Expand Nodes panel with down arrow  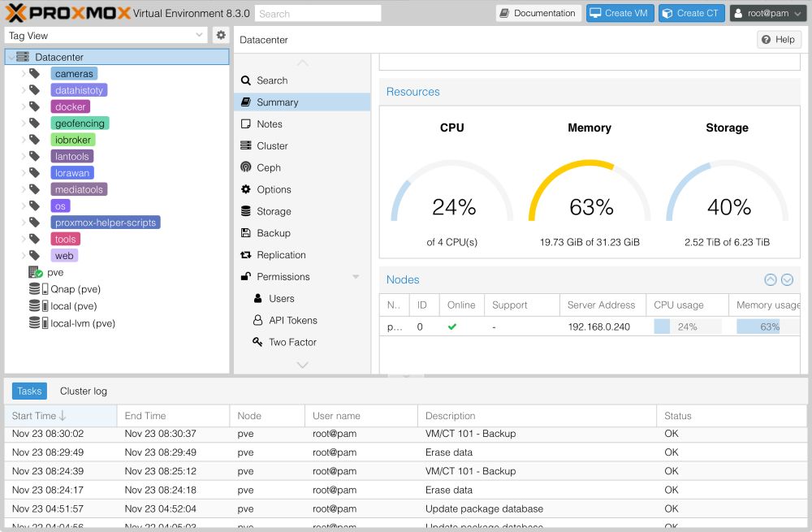[x=787, y=279]
